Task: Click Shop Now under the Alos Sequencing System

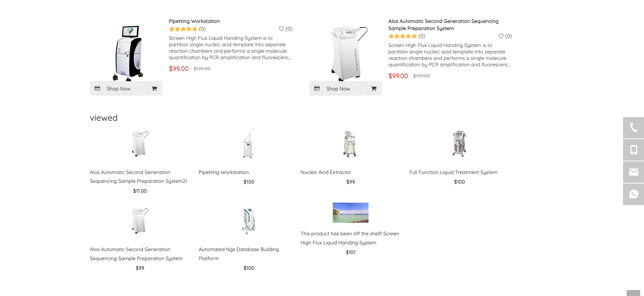Action: pyautogui.click(x=338, y=89)
